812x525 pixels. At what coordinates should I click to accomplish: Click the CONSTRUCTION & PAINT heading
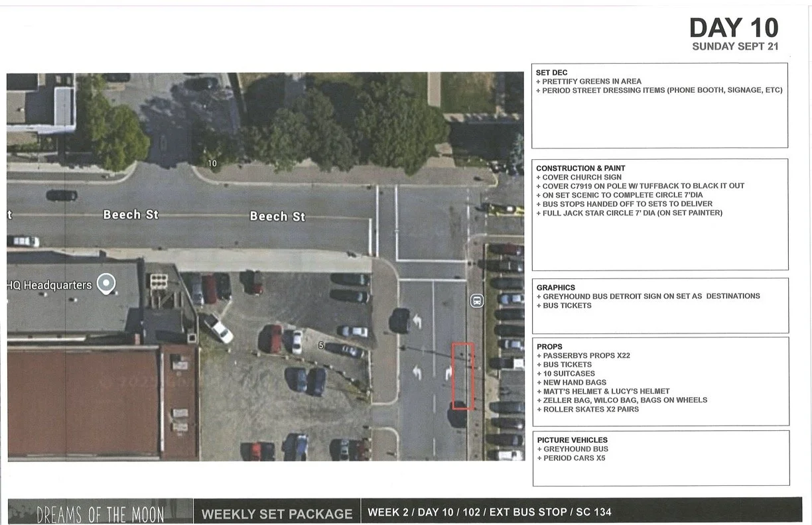(x=580, y=168)
